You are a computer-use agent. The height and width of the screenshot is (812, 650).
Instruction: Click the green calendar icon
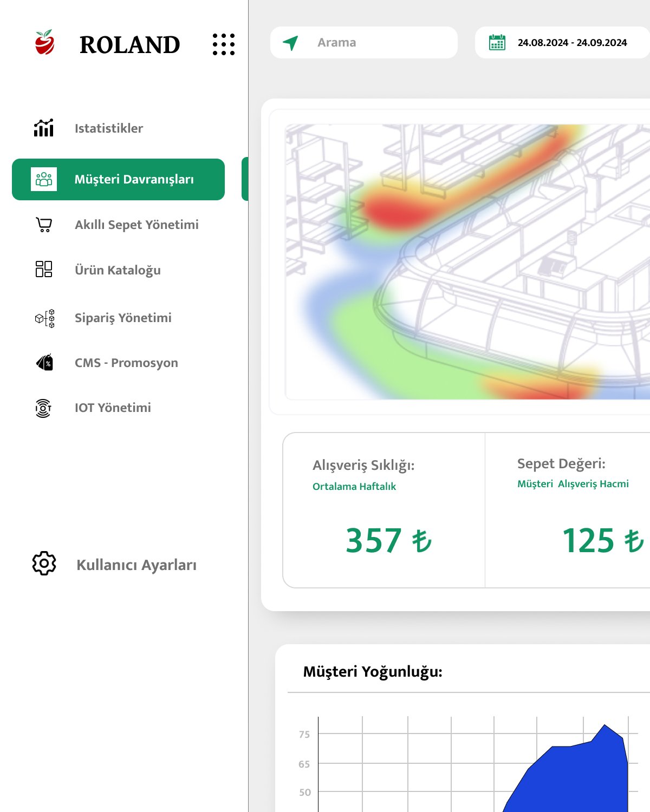click(x=497, y=42)
